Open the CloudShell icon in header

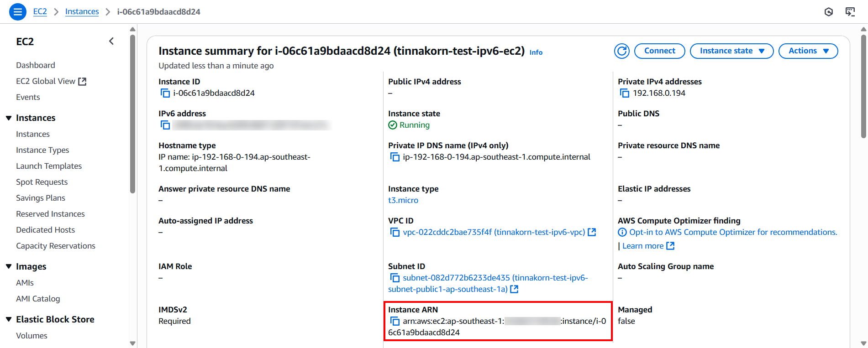[850, 12]
